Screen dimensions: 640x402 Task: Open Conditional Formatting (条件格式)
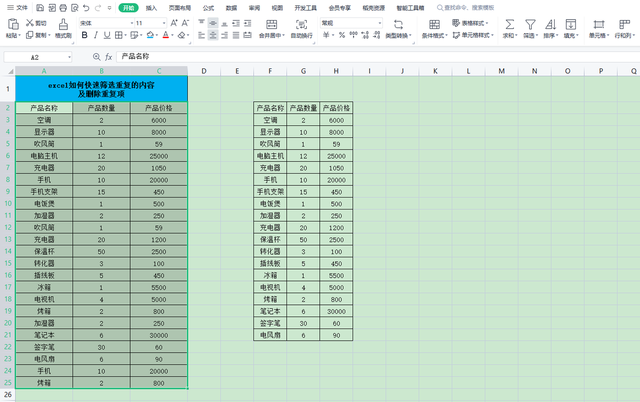[434, 29]
